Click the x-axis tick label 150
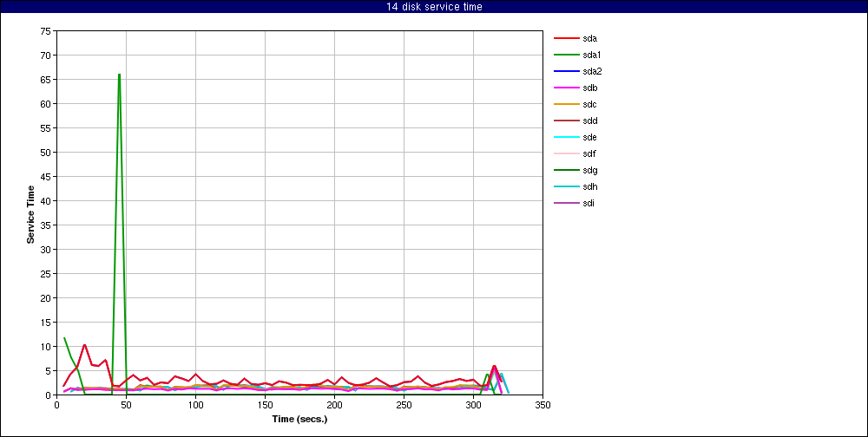 point(265,405)
